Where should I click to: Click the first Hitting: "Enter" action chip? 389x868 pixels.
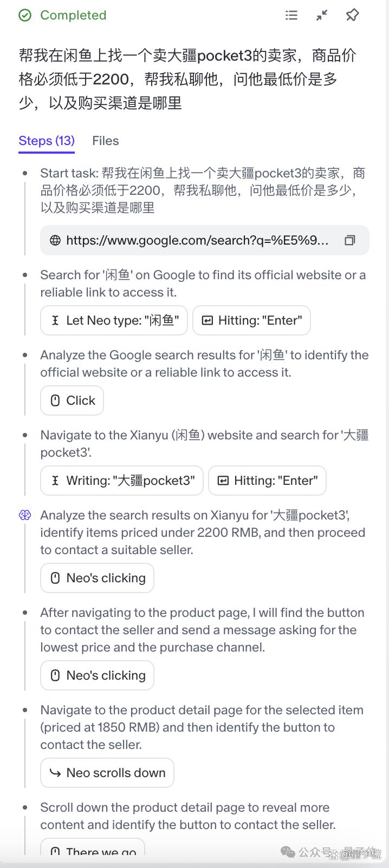tap(251, 320)
